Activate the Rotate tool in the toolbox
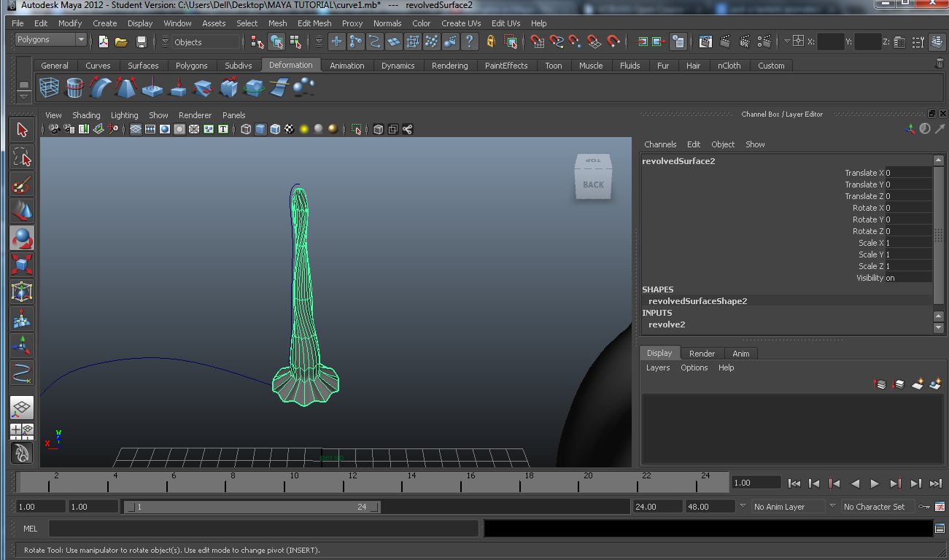Screen dimensions: 949x560 click(22, 238)
